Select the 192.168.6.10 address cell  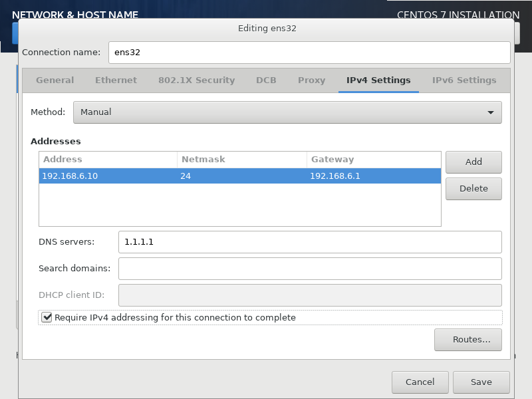click(x=108, y=176)
